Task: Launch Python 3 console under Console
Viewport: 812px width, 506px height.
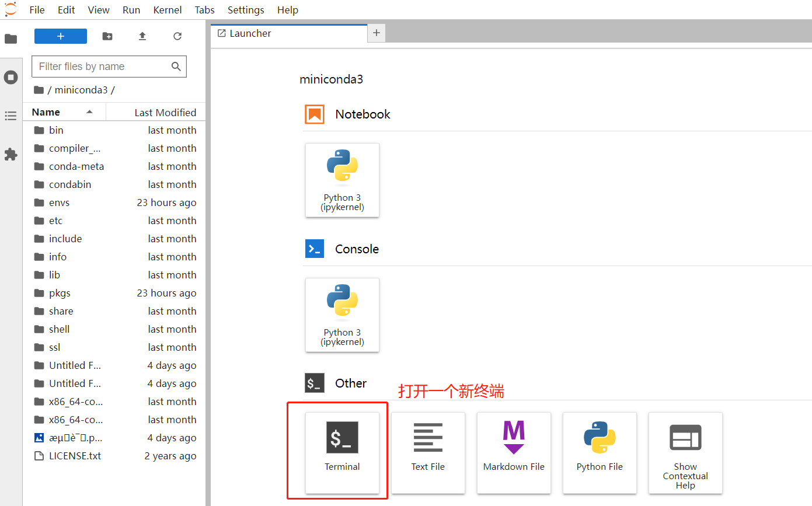Action: (x=342, y=315)
